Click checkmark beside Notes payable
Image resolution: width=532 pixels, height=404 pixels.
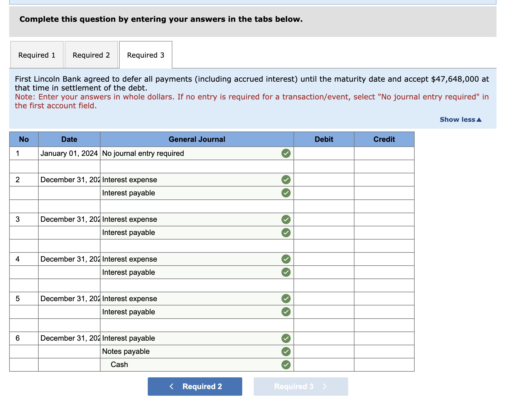tap(286, 352)
